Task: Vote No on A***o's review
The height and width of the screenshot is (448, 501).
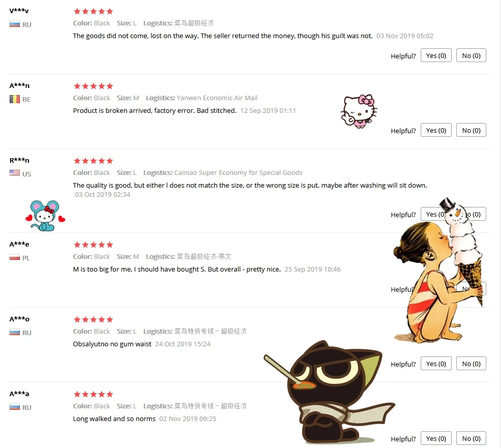Action: coord(471,364)
